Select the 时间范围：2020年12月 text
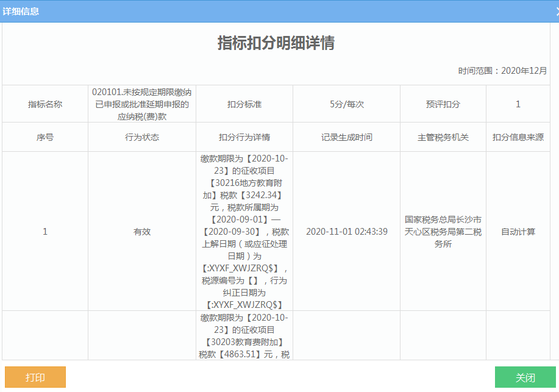This screenshot has height=392, width=559. (502, 71)
